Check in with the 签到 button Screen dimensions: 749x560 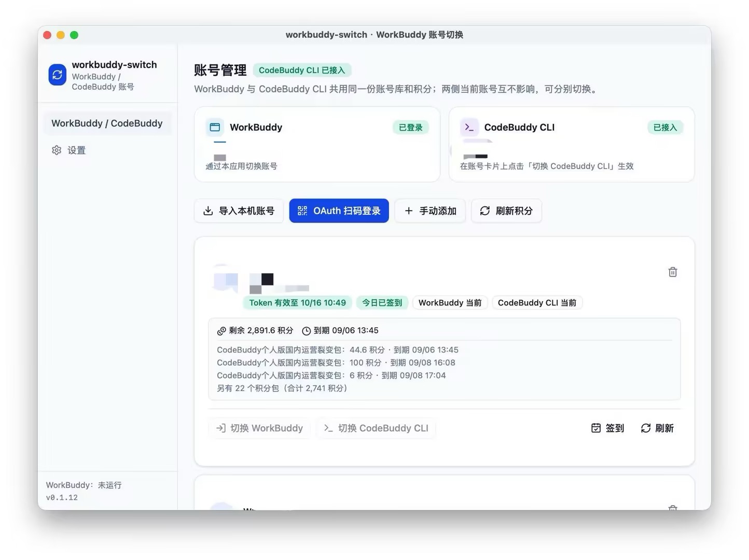coord(607,428)
